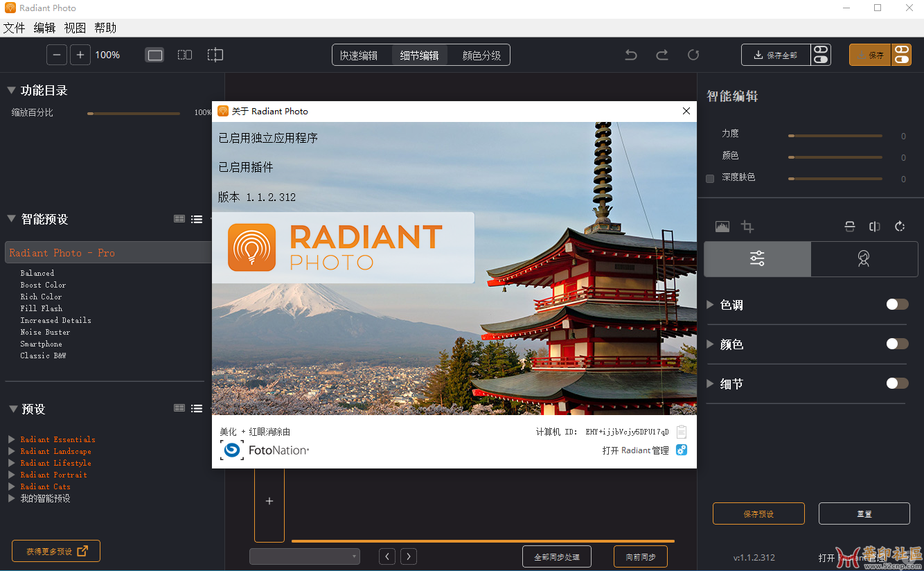Go to the next image arrow
Screen dimensions: 924x571
[x=409, y=556]
